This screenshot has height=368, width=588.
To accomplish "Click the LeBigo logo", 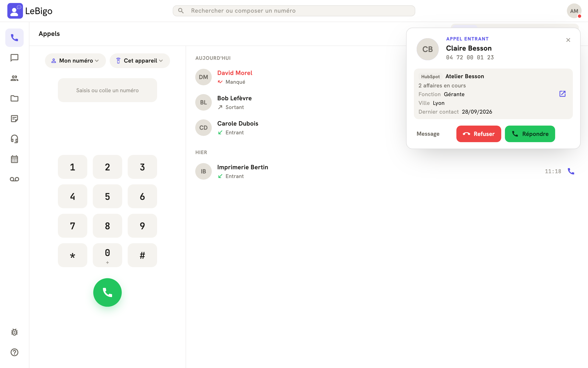I will (30, 11).
